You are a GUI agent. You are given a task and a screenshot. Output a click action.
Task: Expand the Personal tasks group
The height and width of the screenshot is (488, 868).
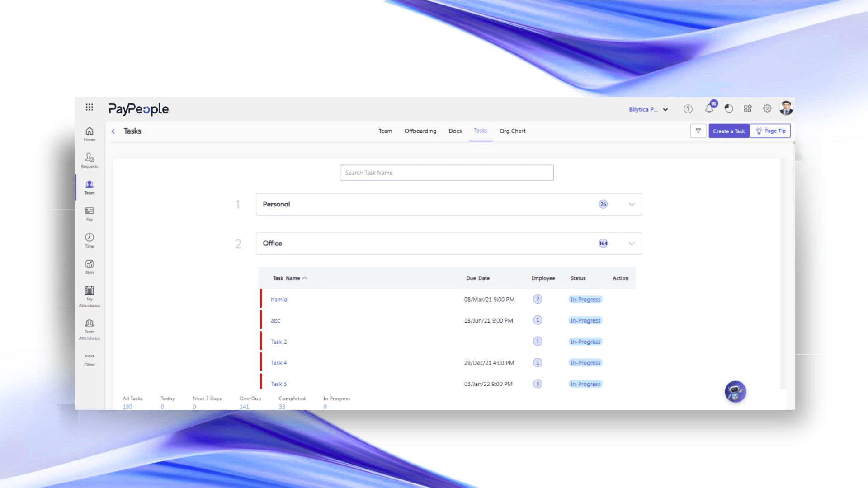tap(632, 205)
